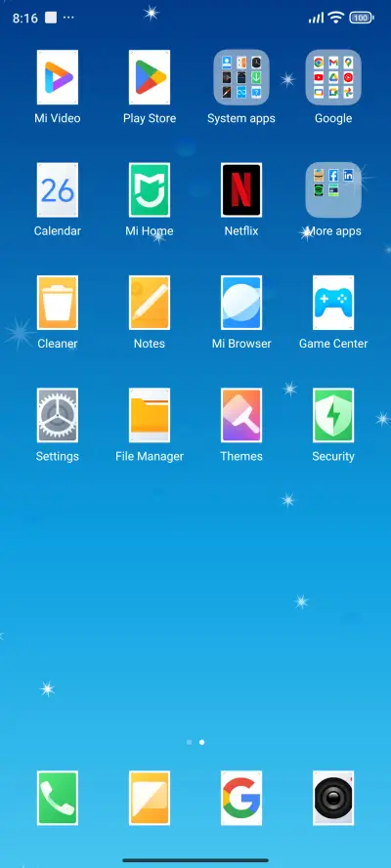This screenshot has height=868, width=391.
Task: Tap the Security label text
Action: [333, 457]
